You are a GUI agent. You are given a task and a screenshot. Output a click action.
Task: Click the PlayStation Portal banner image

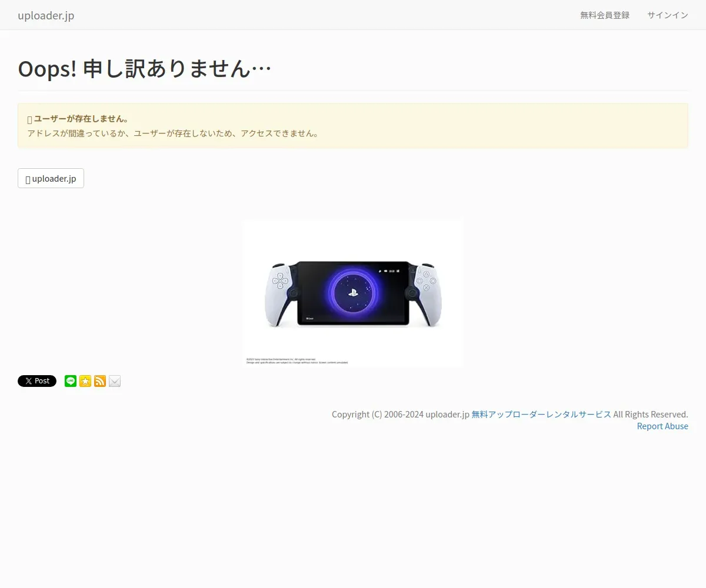353,293
